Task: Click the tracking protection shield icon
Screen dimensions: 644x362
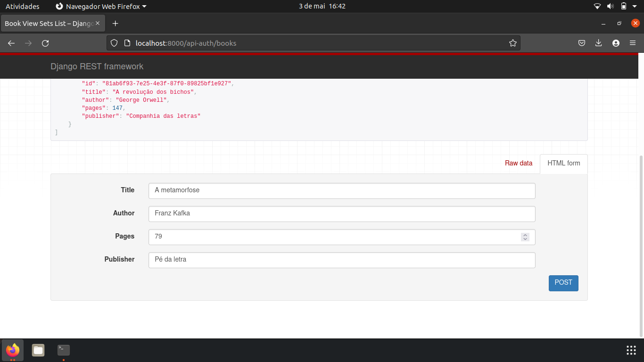Action: (113, 43)
